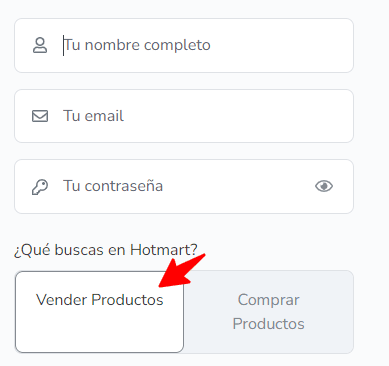Screen dimensions: 389x366
Task: Click the Tu contraseña placeholder text
Action: [x=113, y=186]
